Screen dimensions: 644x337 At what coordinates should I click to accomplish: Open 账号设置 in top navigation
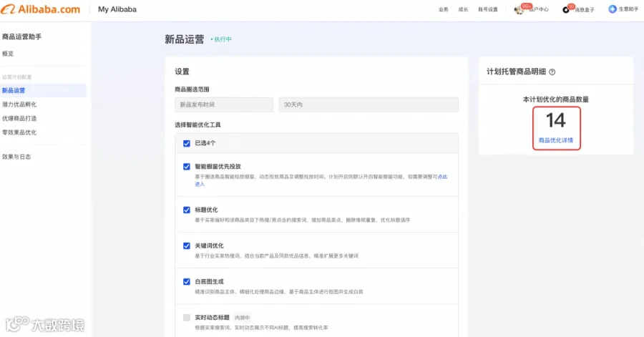[x=487, y=9]
